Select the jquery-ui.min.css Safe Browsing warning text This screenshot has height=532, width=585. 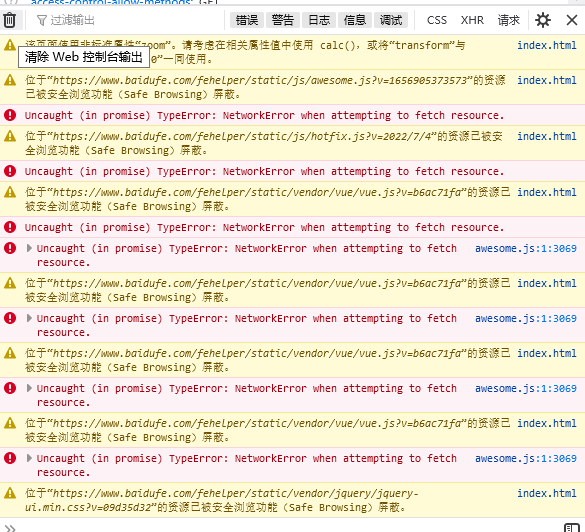(x=222, y=500)
